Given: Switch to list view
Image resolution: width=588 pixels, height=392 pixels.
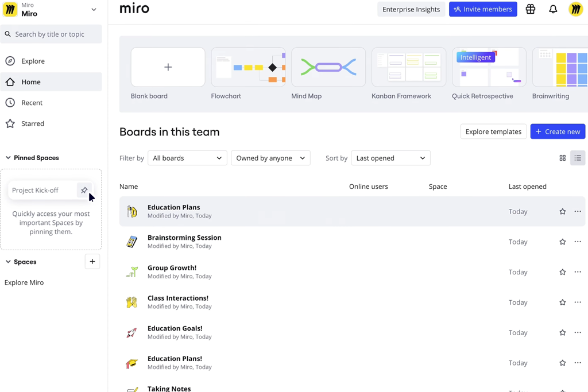Looking at the screenshot, I should [x=578, y=158].
